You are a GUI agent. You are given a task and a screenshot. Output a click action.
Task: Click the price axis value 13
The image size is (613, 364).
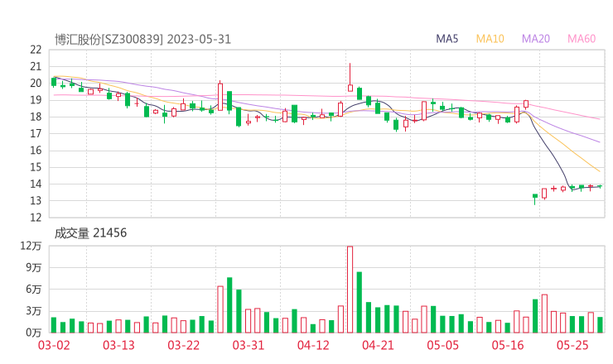tap(36, 201)
